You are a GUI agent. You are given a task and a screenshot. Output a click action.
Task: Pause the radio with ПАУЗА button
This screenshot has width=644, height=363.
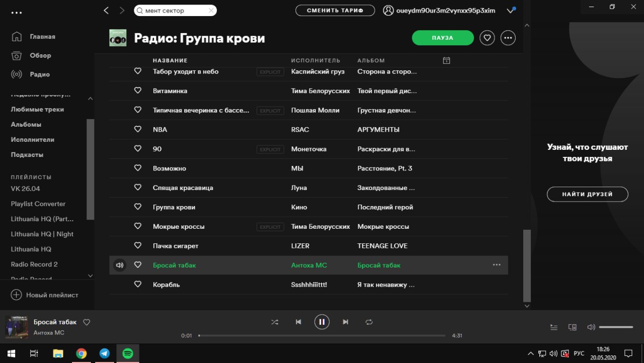443,38
